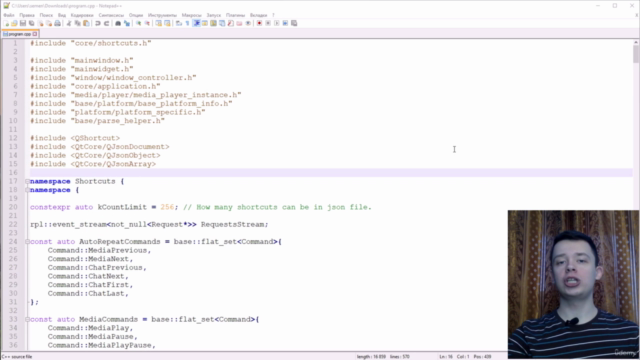Click the Close All documents toolbar icon
The height and width of the screenshot is (360, 640).
tap(49, 23)
